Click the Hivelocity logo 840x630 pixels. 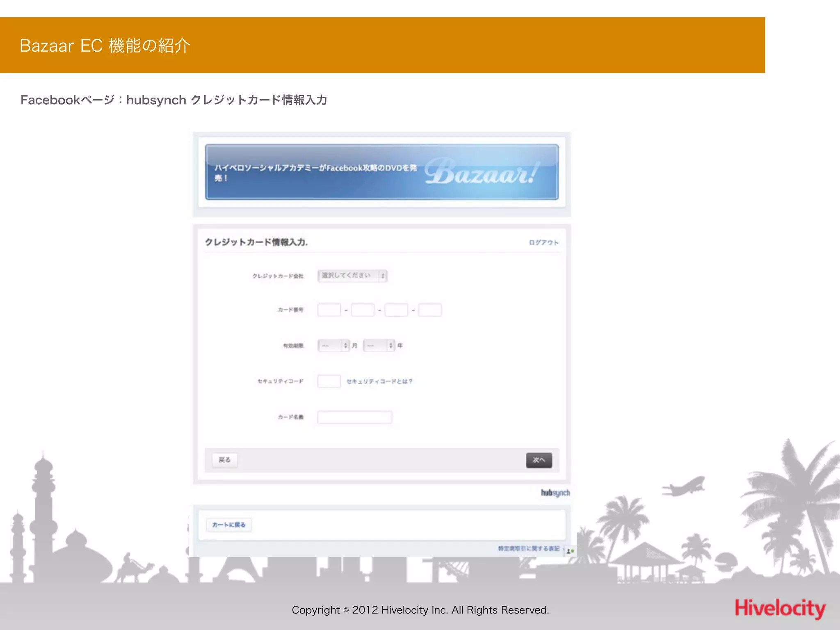tap(780, 609)
